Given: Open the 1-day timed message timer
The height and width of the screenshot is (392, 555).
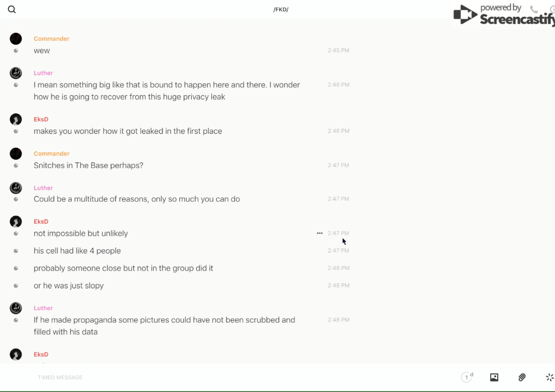Looking at the screenshot, I should pos(467,377).
